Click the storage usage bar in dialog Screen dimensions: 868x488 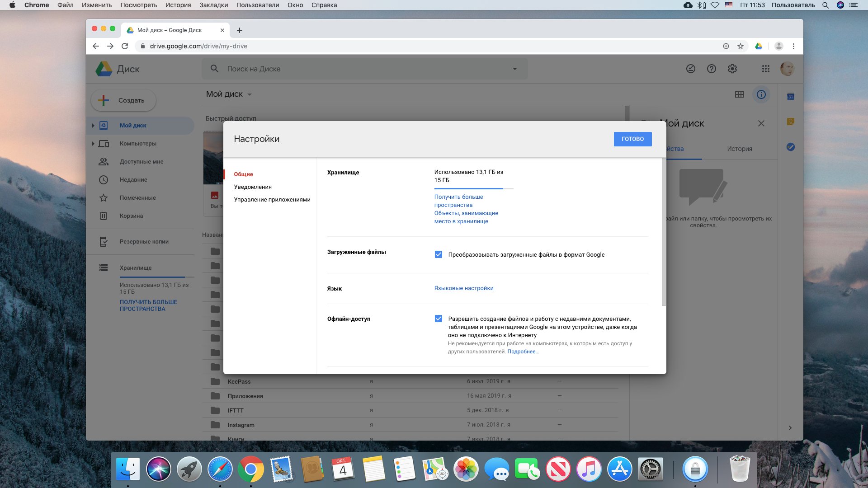click(x=474, y=188)
